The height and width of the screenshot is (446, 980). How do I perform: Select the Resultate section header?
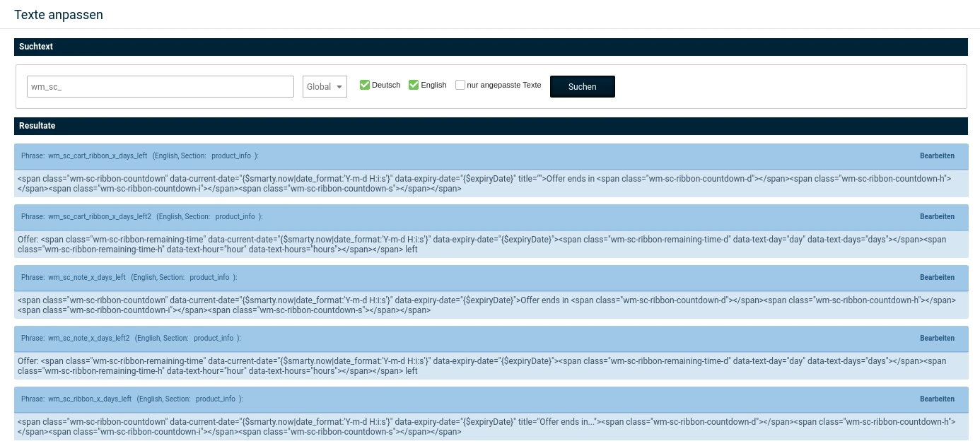click(x=491, y=126)
